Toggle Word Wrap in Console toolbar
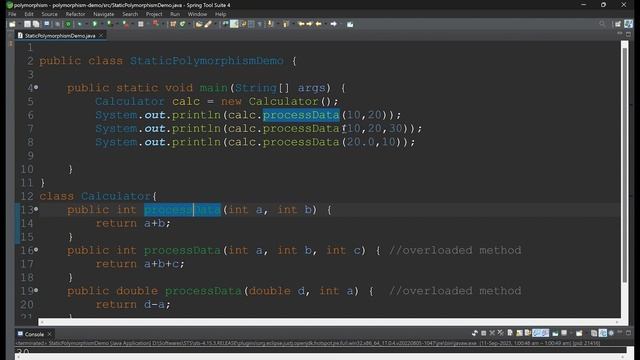The height and width of the screenshot is (360, 640). point(527,333)
